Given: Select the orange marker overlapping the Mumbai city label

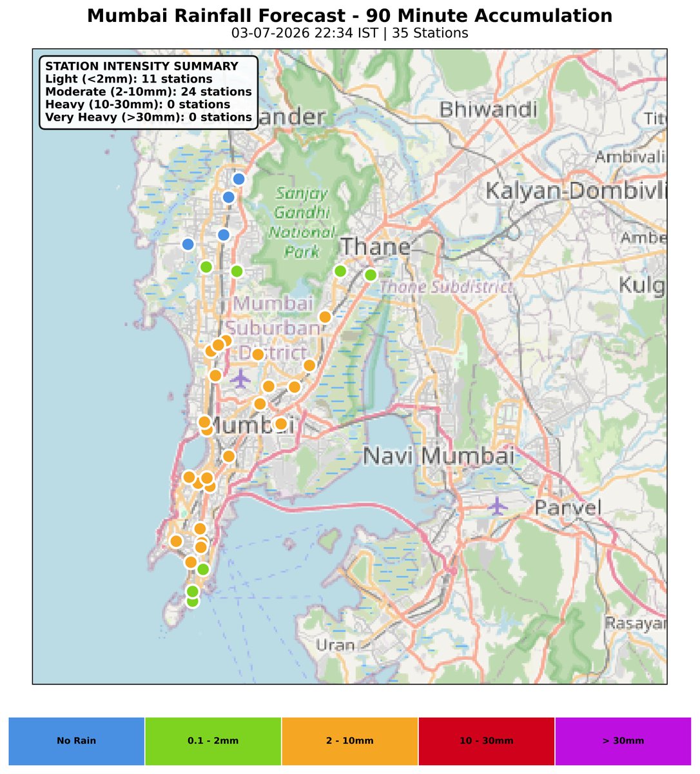Looking at the screenshot, I should [x=280, y=423].
